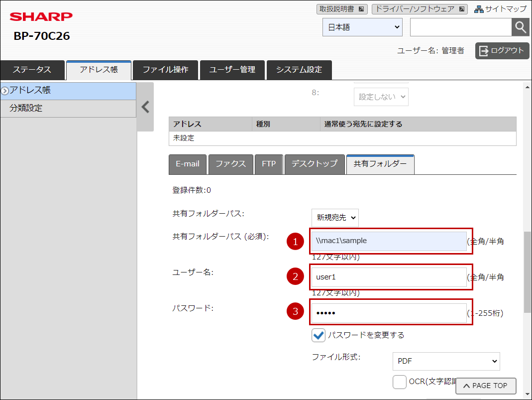
Task: Uncheck the パスワードを変更する checkbox
Action: pos(318,335)
